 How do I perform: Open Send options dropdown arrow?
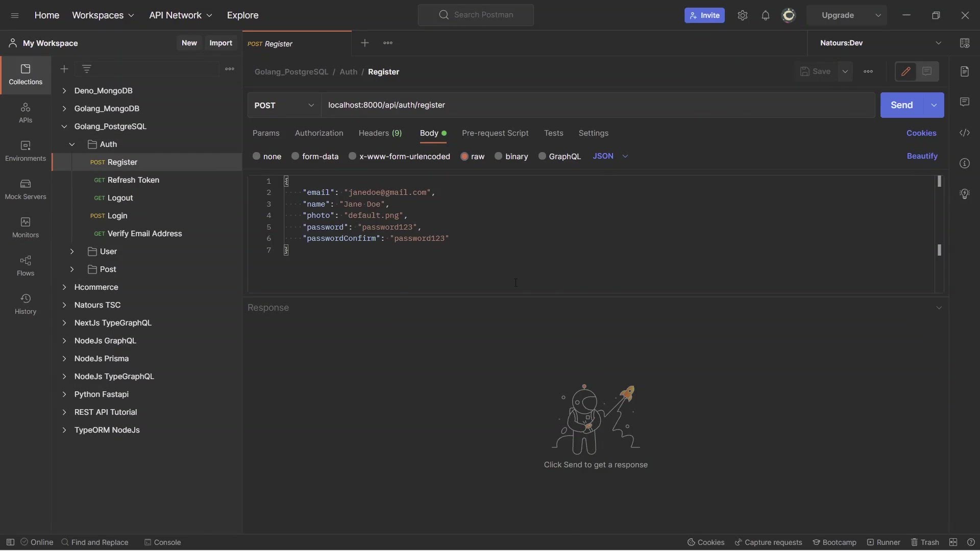tap(934, 105)
